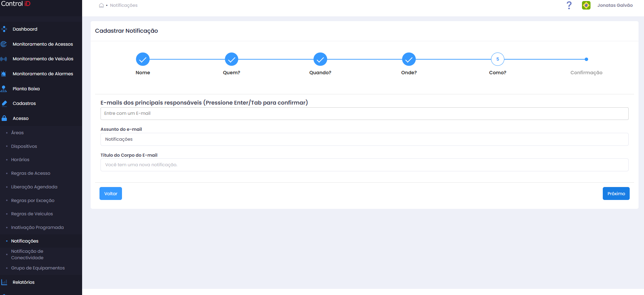The image size is (644, 295).
Task: Focus the responsible e-mails input field
Action: [x=364, y=113]
